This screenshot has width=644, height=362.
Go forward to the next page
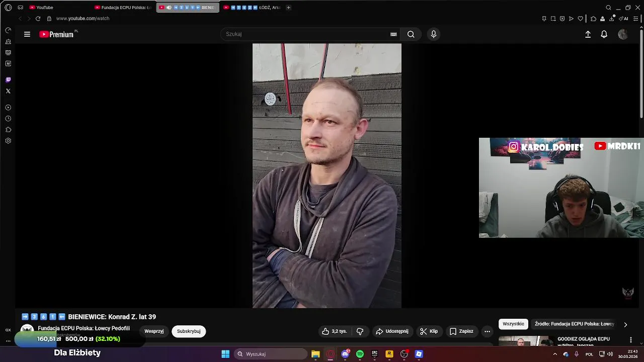pyautogui.click(x=29, y=19)
